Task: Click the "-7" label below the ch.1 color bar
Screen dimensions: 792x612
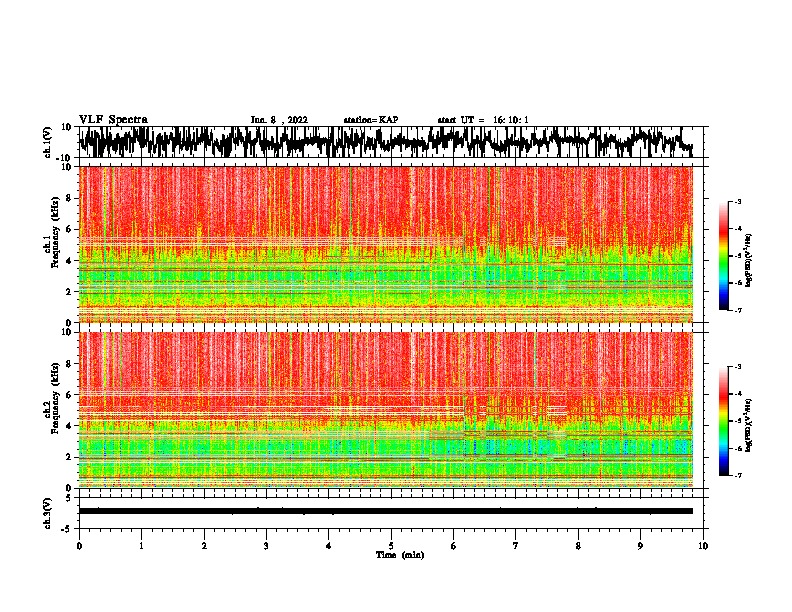Action: 737,310
